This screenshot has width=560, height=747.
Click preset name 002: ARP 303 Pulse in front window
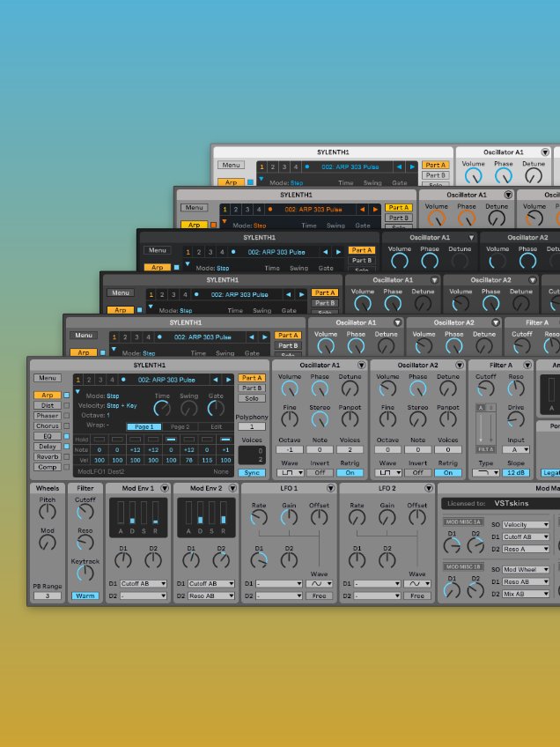(166, 380)
